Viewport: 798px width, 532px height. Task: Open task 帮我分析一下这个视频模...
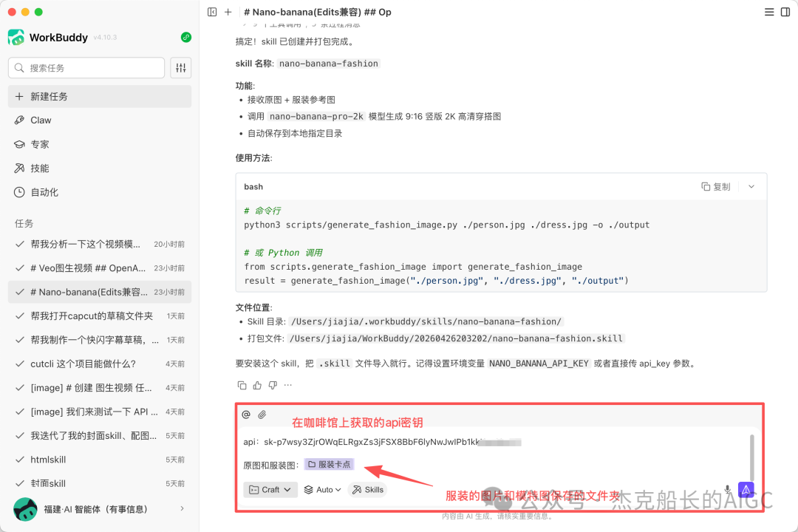pos(100,245)
